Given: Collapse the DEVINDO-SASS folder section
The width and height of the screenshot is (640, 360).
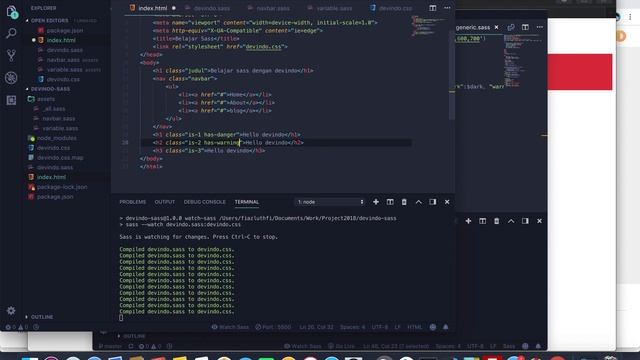Looking at the screenshot, I should [50, 89].
